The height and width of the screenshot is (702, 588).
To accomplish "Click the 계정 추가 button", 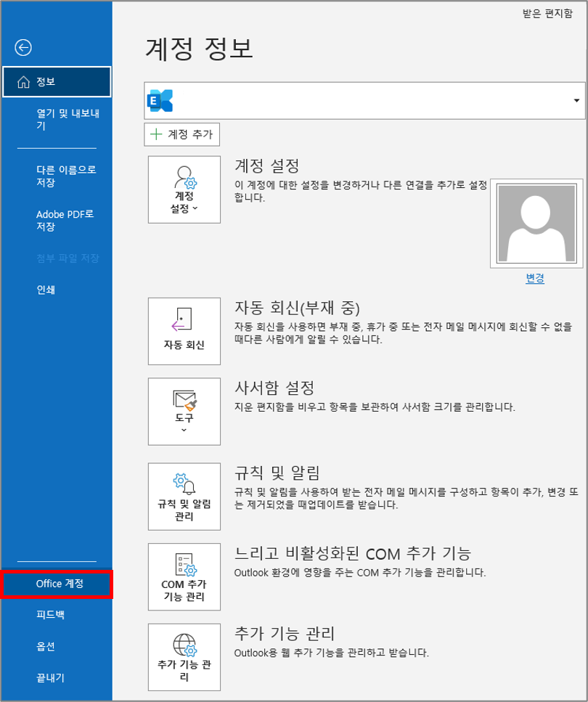I will (x=181, y=134).
